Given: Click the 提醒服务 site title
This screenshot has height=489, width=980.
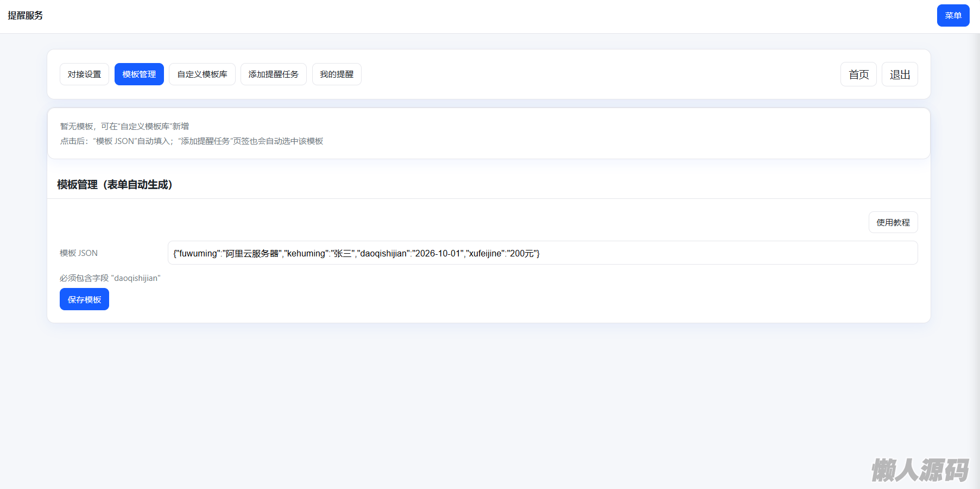Looking at the screenshot, I should (26, 15).
